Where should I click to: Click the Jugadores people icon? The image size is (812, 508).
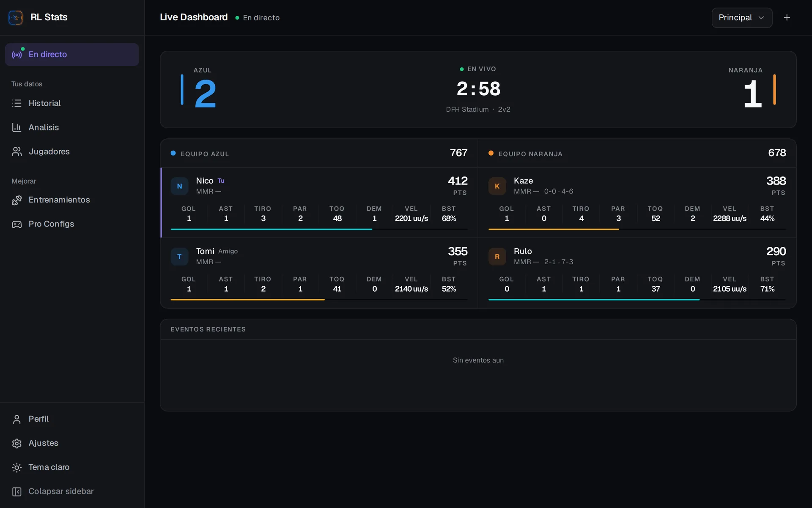click(x=17, y=152)
